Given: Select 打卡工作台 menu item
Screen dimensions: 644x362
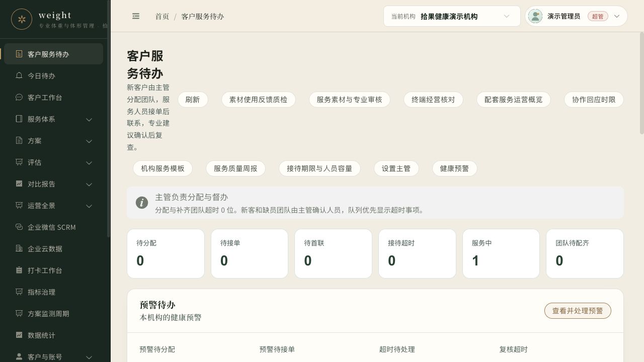Looking at the screenshot, I should [x=53, y=270].
